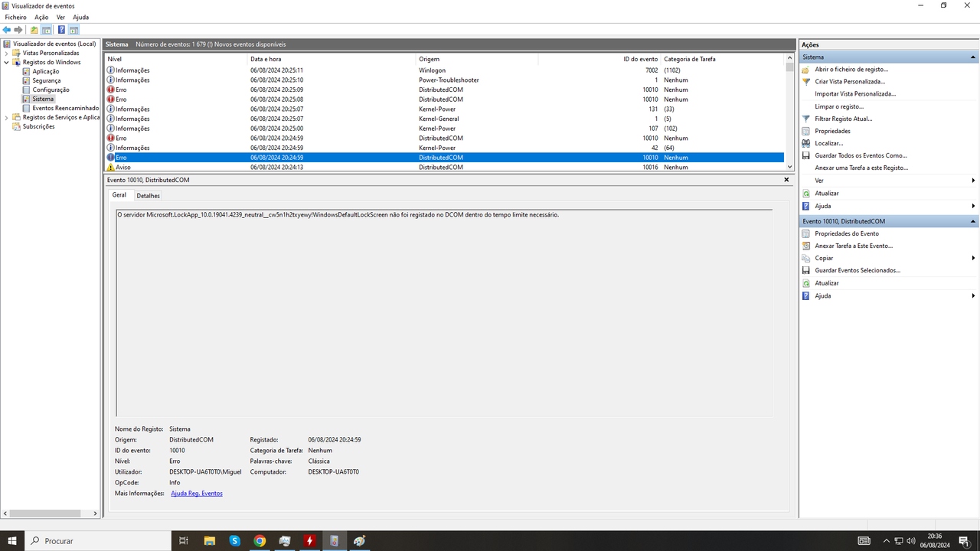The height and width of the screenshot is (551, 980).
Task: Toggle the console tree pane toolbar icon
Action: coord(47,30)
